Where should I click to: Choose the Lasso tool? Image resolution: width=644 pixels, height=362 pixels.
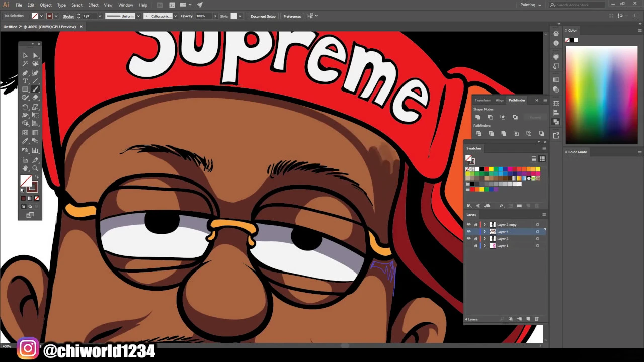[x=35, y=64]
